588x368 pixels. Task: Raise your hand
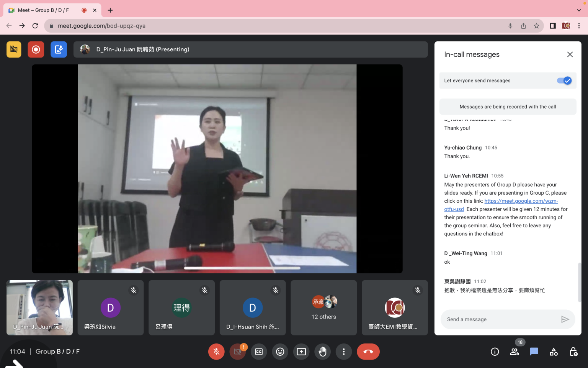pos(323,352)
